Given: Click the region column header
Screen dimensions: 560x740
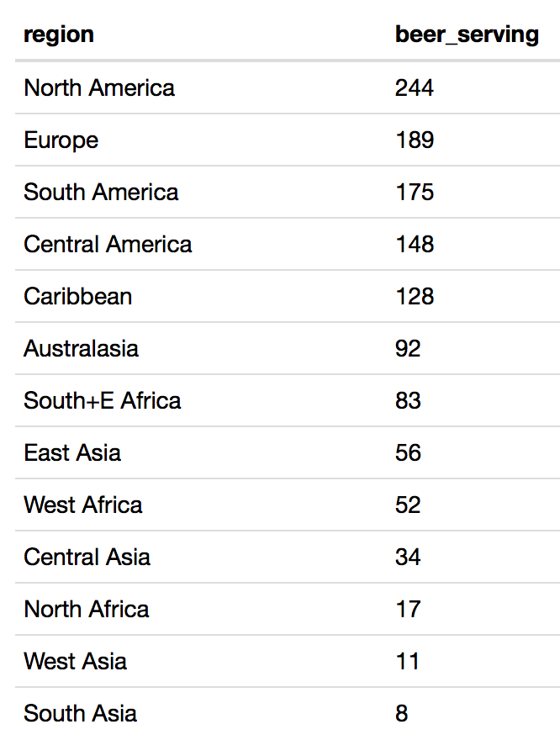Looking at the screenshot, I should [59, 34].
